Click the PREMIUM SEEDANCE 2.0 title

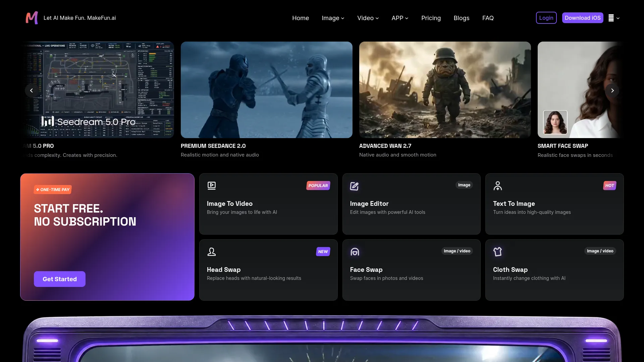click(x=213, y=146)
